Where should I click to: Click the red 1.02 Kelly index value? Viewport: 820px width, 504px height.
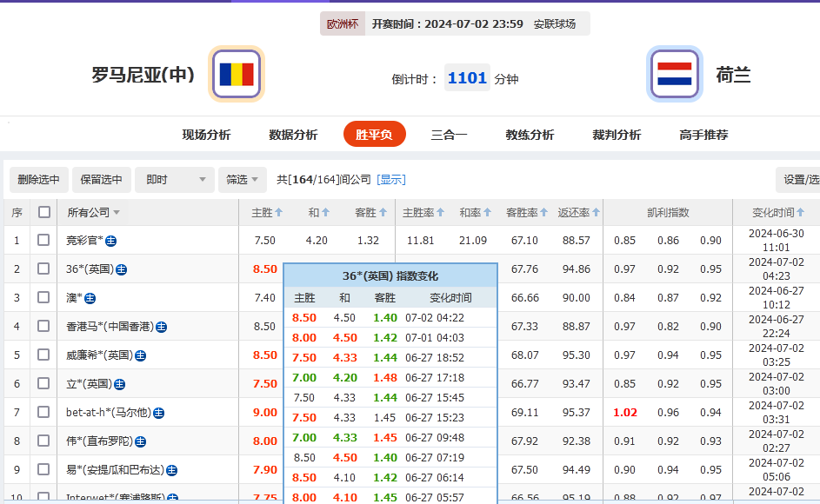(624, 412)
